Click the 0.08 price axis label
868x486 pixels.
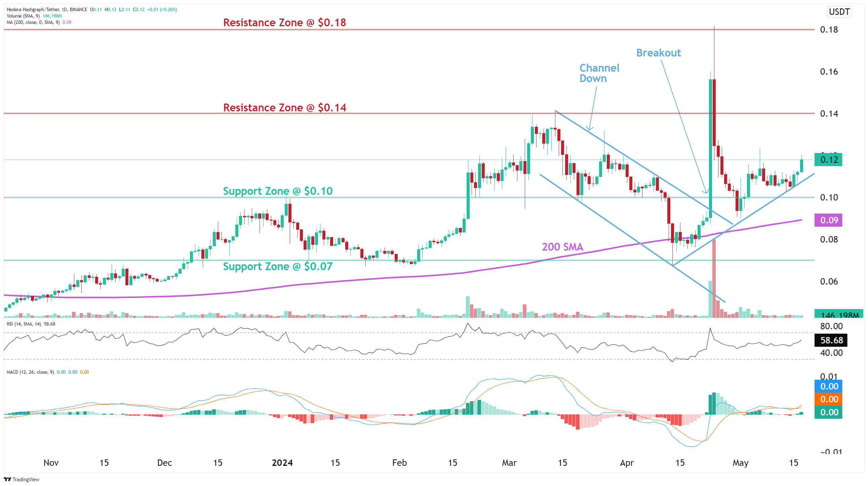tap(829, 239)
